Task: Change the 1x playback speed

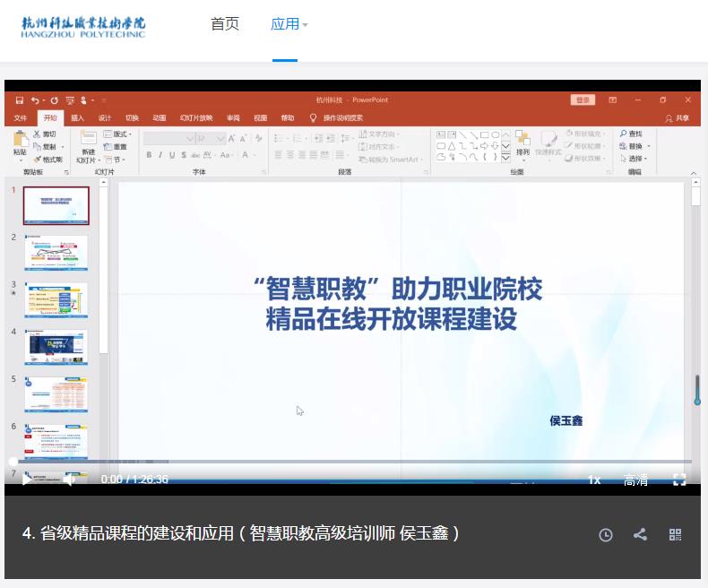Action: 593,480
